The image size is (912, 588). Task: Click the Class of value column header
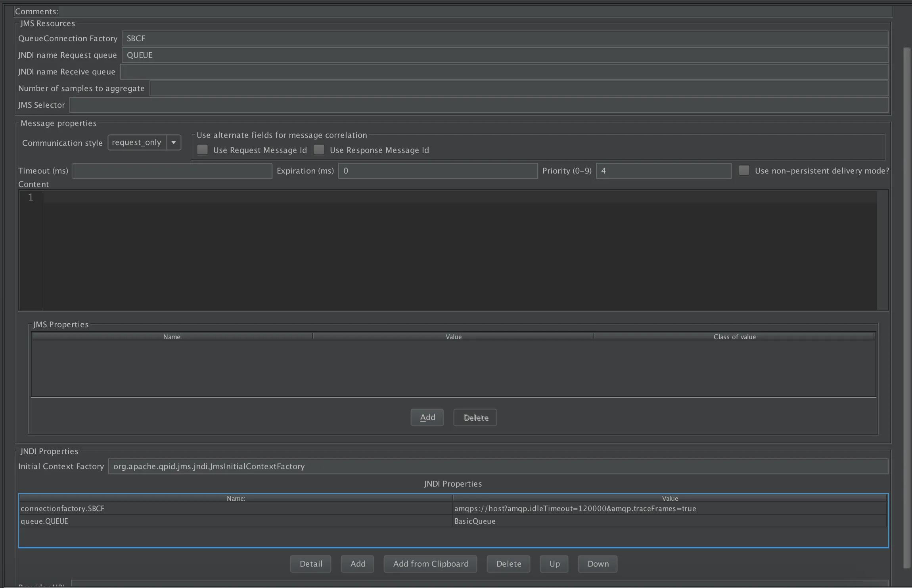[x=734, y=337]
